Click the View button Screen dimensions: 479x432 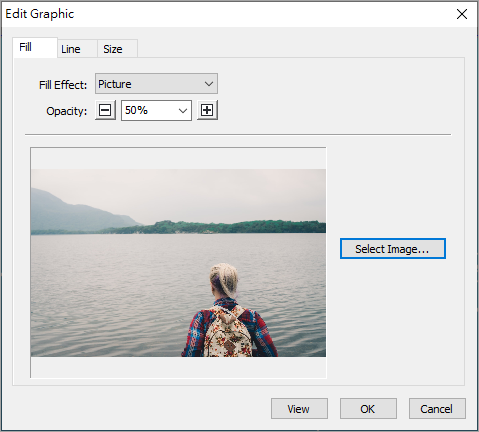click(299, 409)
